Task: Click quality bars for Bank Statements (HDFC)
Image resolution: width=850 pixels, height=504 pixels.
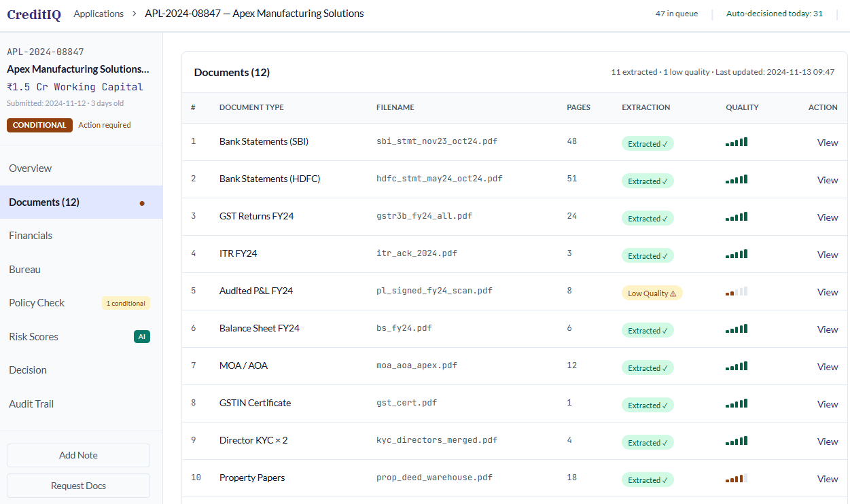Action: pyautogui.click(x=737, y=179)
